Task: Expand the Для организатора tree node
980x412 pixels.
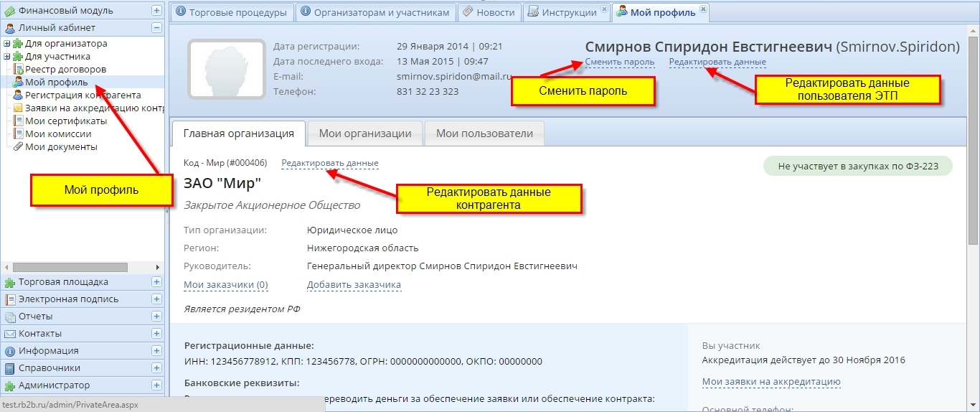Action: 7,44
